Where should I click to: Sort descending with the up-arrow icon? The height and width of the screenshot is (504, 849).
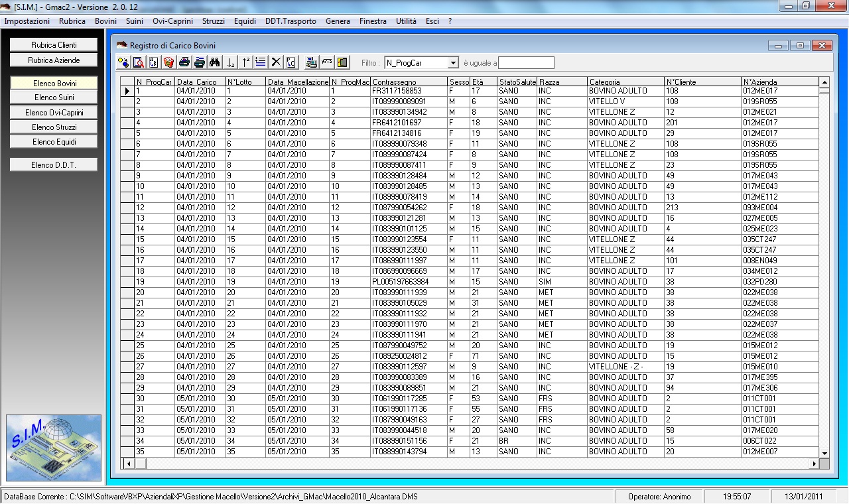click(x=246, y=62)
